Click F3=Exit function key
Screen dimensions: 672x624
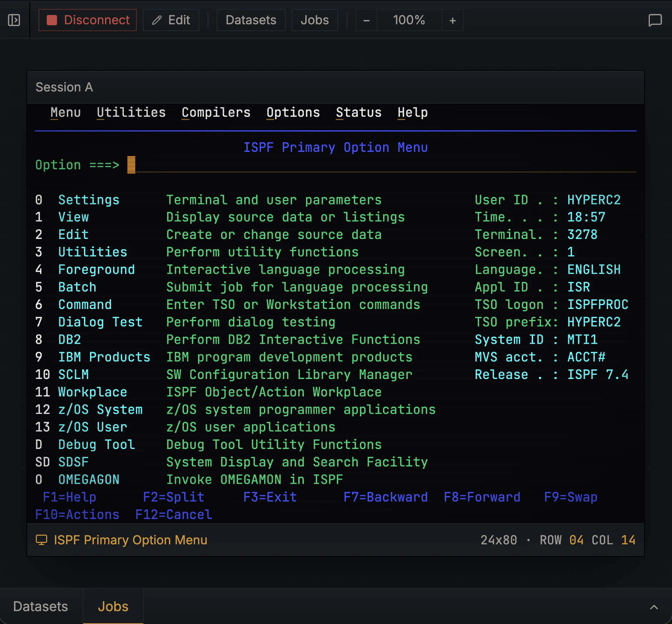(270, 497)
